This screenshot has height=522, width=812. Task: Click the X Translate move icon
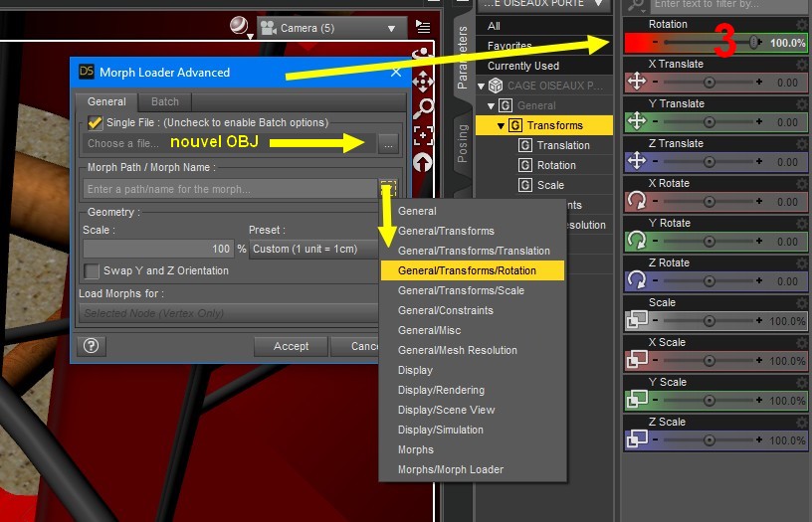click(637, 82)
